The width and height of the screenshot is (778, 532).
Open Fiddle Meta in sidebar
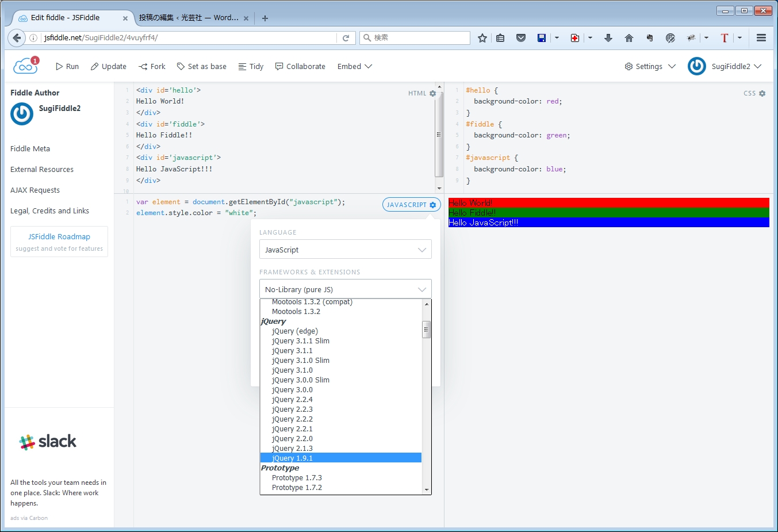click(x=30, y=149)
